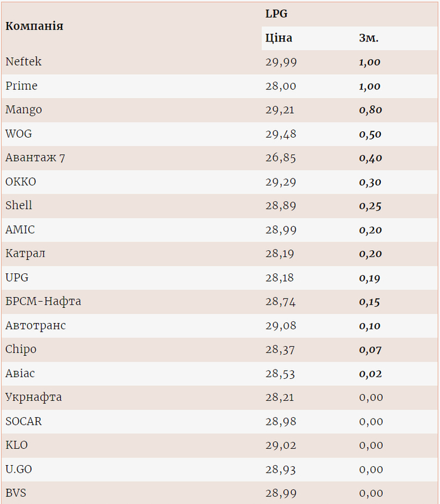Click the Зм. subheader

point(368,38)
